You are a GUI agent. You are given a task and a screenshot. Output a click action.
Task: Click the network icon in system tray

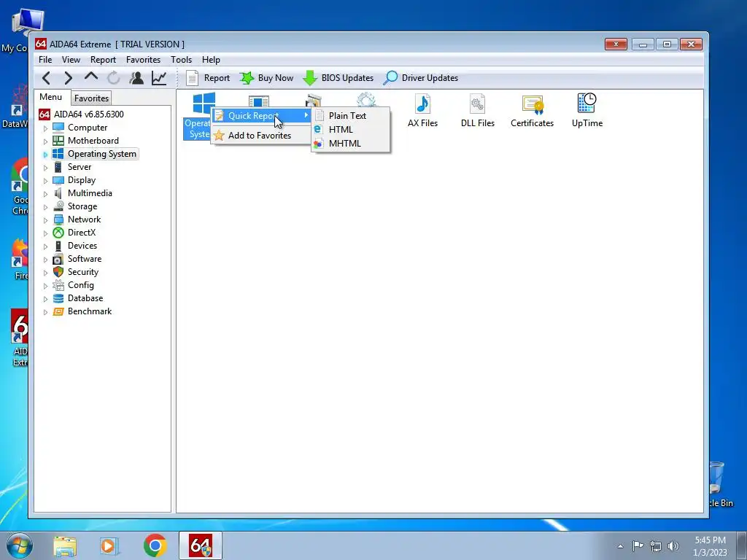pyautogui.click(x=656, y=546)
